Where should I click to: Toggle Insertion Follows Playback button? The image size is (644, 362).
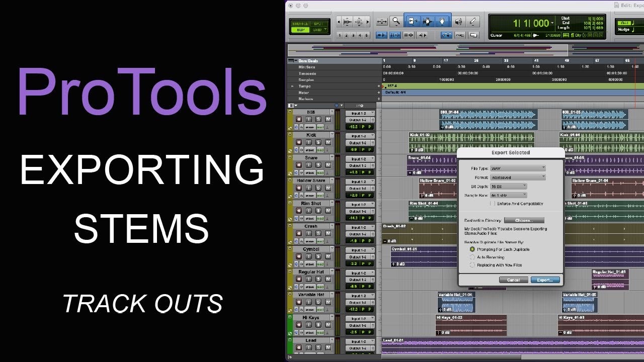[422, 35]
